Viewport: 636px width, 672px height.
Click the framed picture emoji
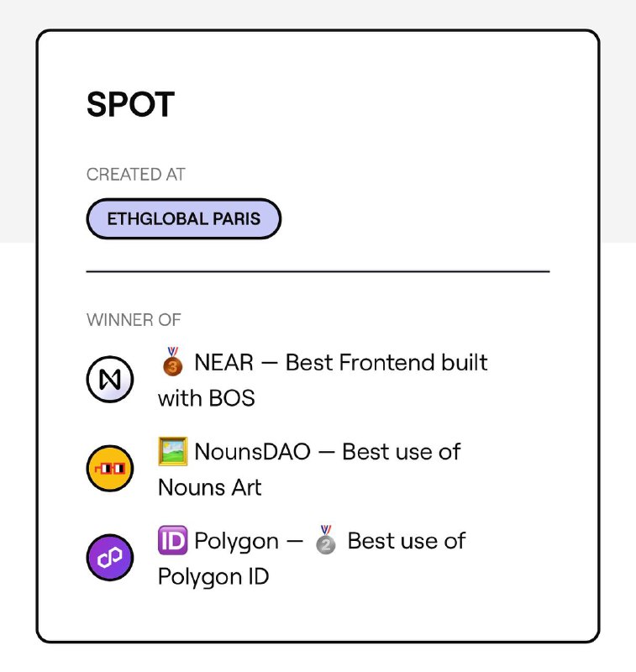pyautogui.click(x=173, y=451)
